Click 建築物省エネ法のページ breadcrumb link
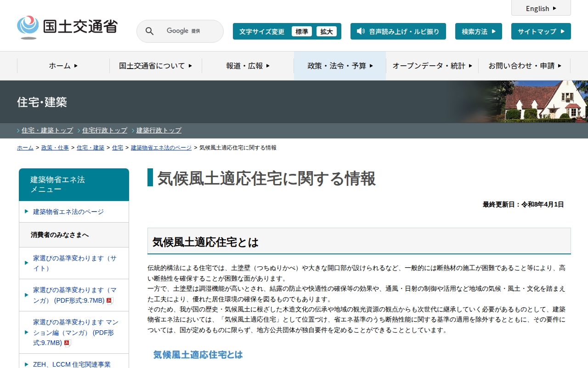 (x=161, y=148)
